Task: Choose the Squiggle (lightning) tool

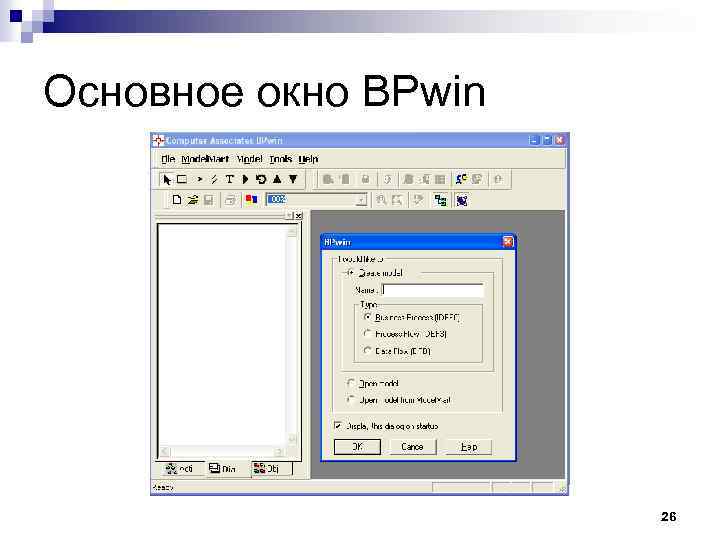Action: pos(214,179)
